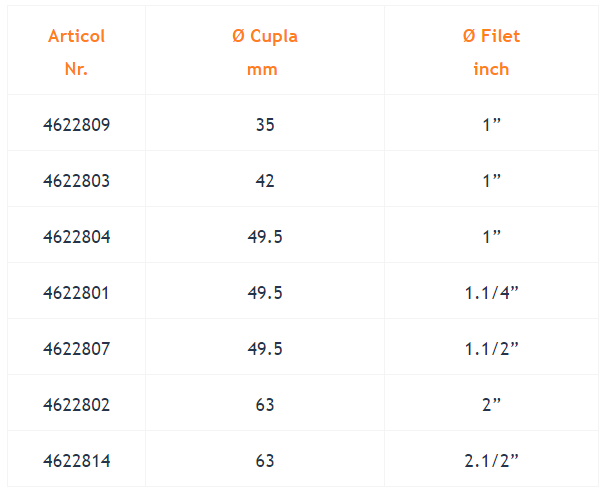Click the 63 value in row 4622802

click(265, 405)
